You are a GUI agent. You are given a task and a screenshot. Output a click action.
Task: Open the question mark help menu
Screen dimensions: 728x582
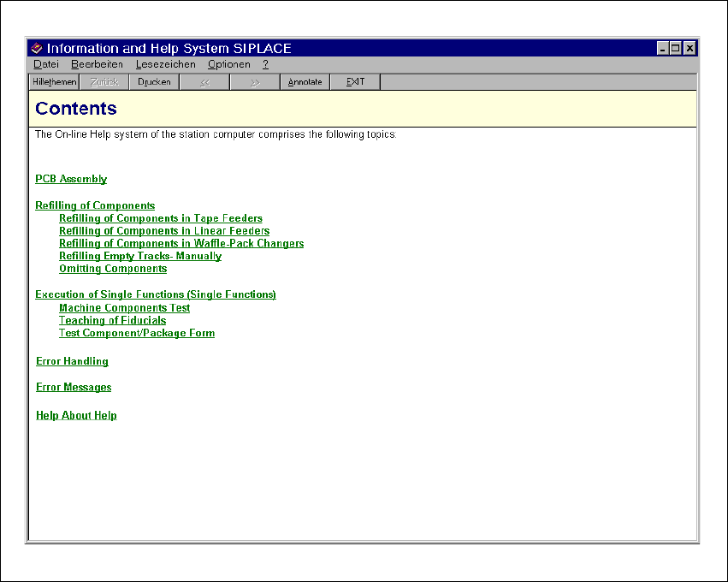[265, 64]
